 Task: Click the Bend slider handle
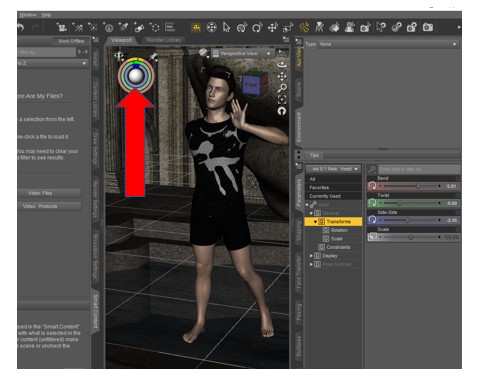(x=418, y=186)
